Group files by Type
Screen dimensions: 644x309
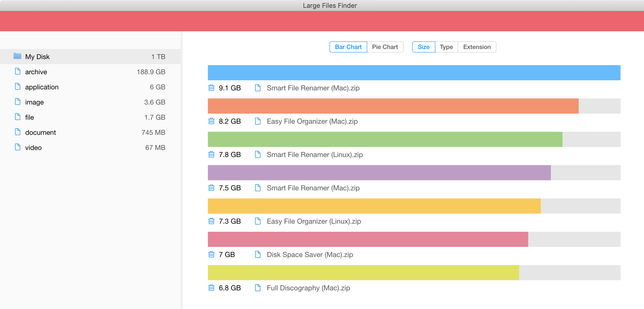[x=446, y=47]
